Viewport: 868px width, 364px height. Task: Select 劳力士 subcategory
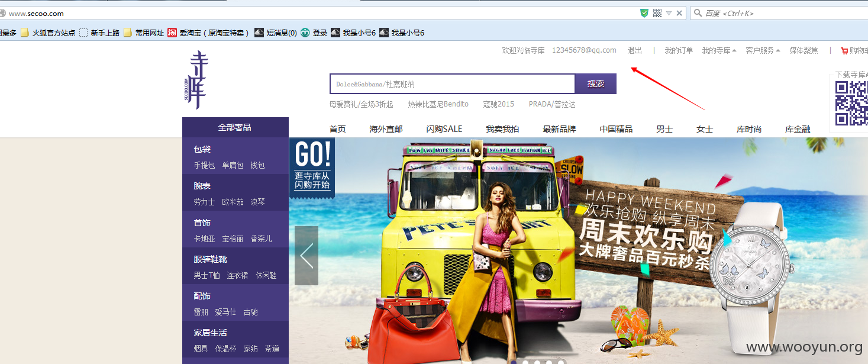[x=204, y=202]
